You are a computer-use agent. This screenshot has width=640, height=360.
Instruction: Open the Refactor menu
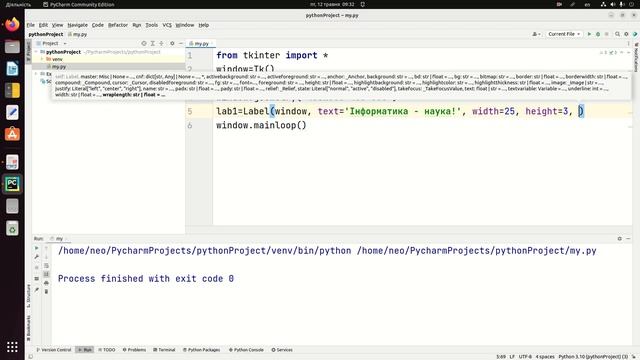[x=118, y=25]
